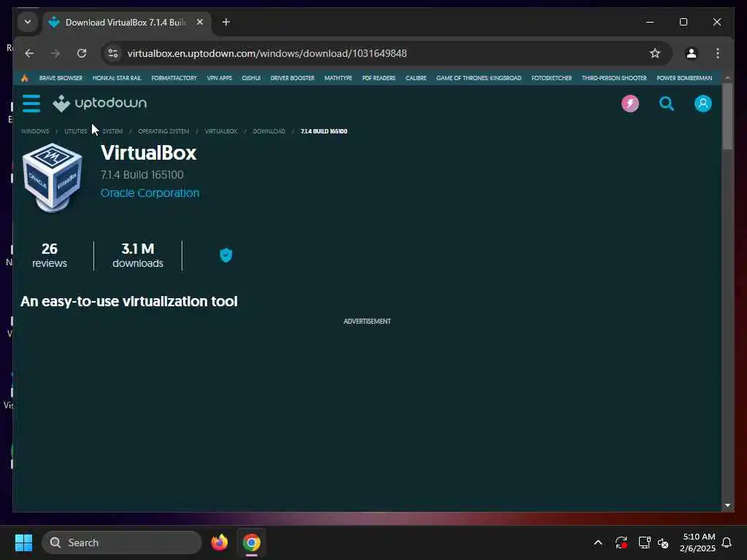Image resolution: width=747 pixels, height=560 pixels.
Task: Click the network tray icon
Action: point(644,542)
